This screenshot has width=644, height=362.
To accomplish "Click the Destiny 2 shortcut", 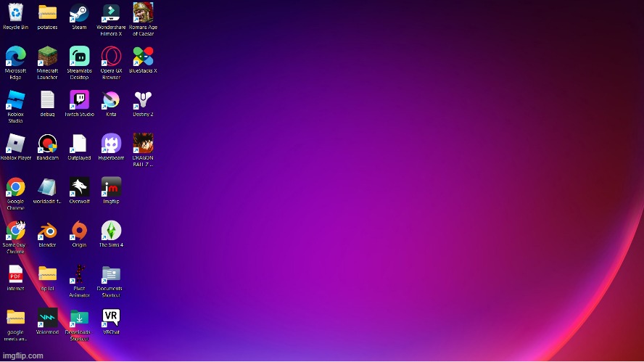I will (143, 100).
